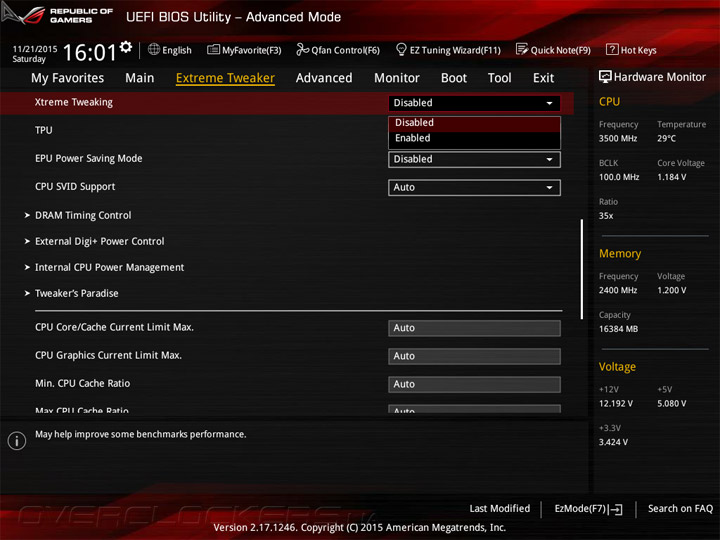
Task: Click the 16384 MB capacity value
Action: (618, 329)
